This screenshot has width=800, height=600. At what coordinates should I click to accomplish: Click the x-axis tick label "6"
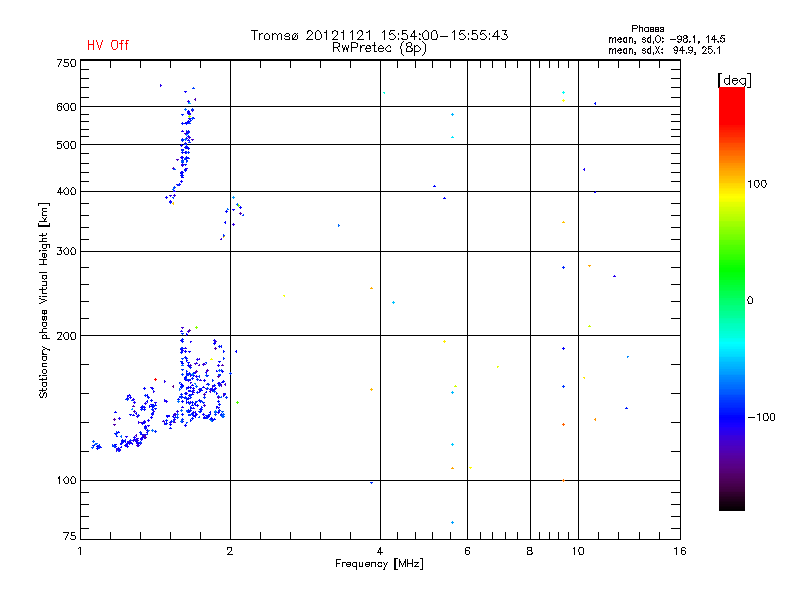[x=467, y=551]
